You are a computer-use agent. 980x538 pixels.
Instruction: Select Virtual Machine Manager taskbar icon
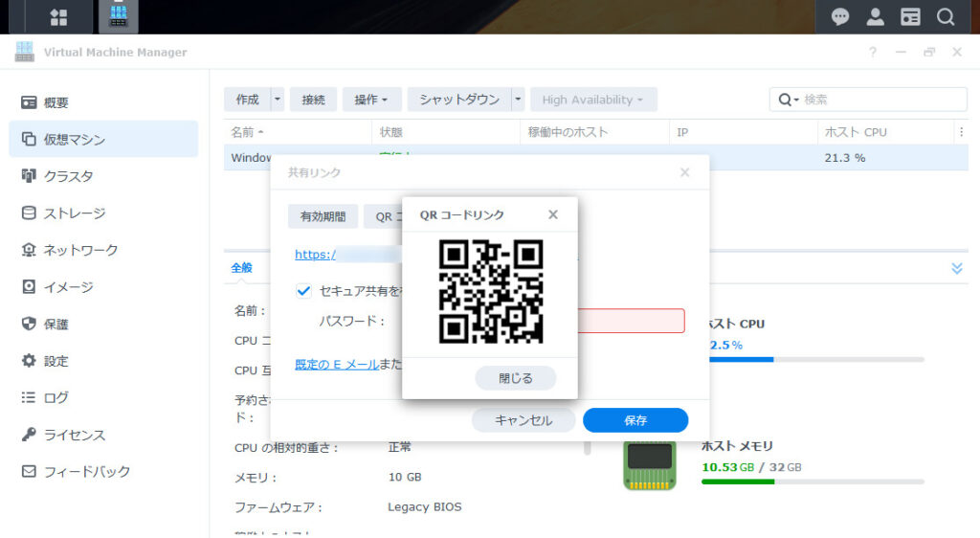click(118, 16)
